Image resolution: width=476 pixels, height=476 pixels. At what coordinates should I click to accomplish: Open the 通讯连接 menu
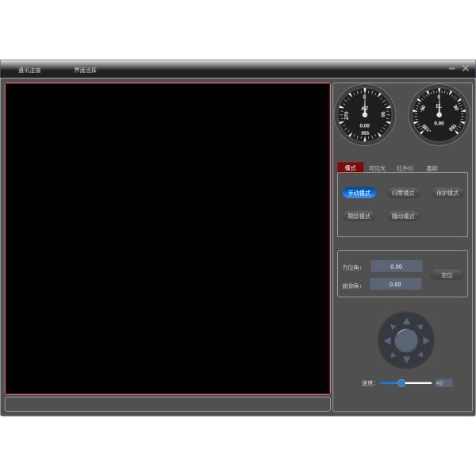[30, 71]
